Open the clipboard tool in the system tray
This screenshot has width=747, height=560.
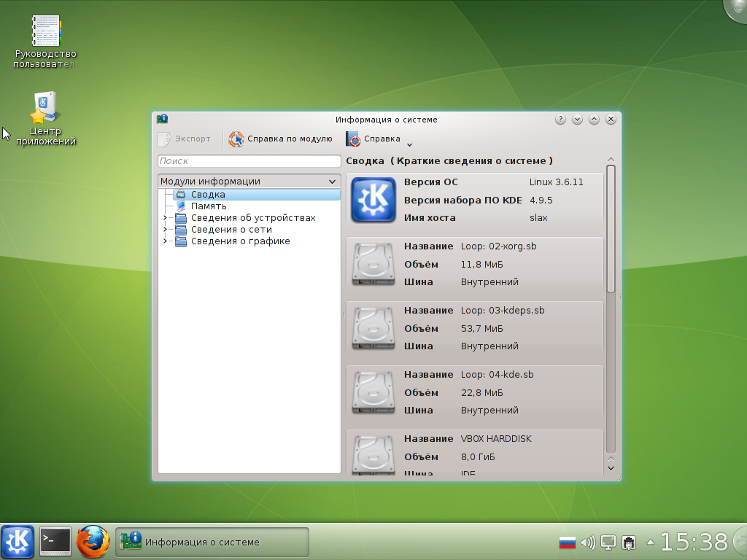pyautogui.click(x=627, y=542)
